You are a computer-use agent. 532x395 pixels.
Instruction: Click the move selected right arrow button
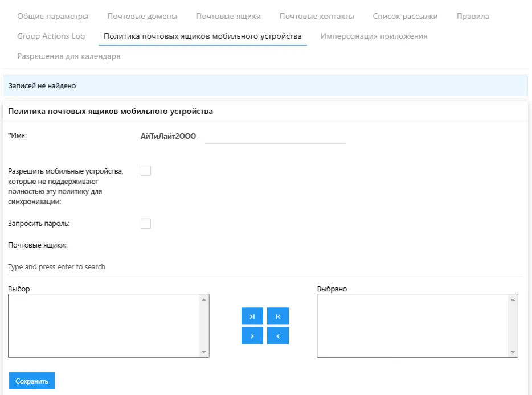tap(252, 336)
